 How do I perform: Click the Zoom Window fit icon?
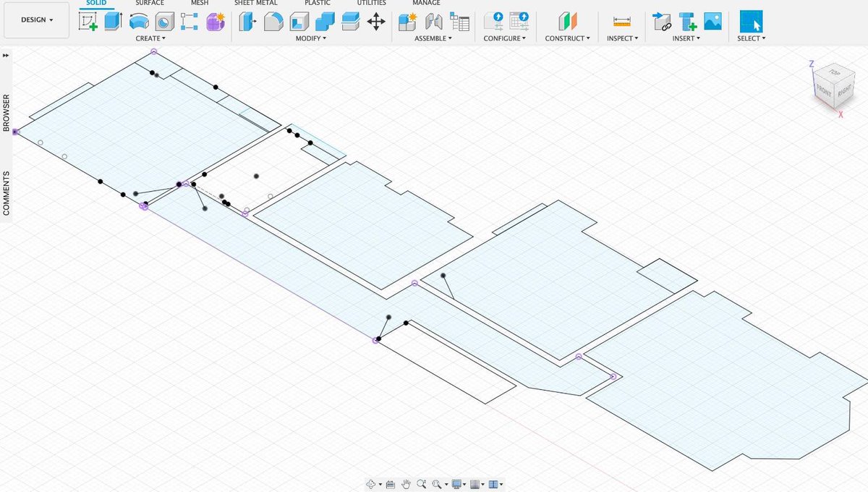[438, 484]
